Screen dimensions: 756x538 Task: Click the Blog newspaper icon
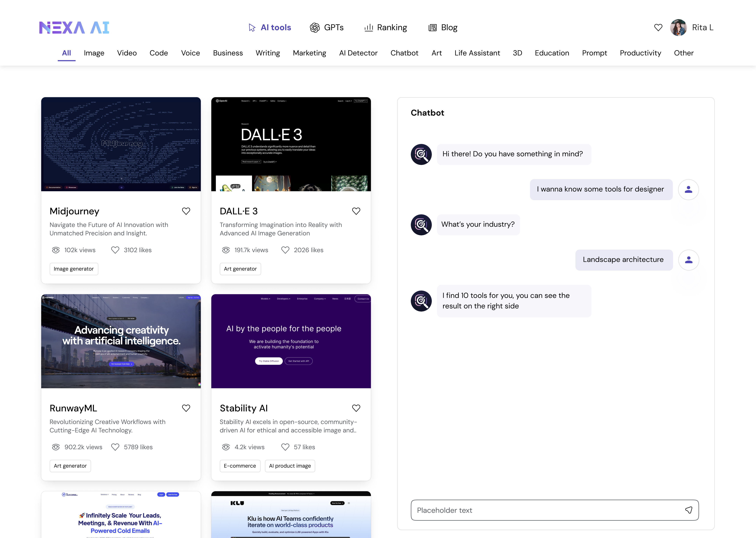pos(432,27)
